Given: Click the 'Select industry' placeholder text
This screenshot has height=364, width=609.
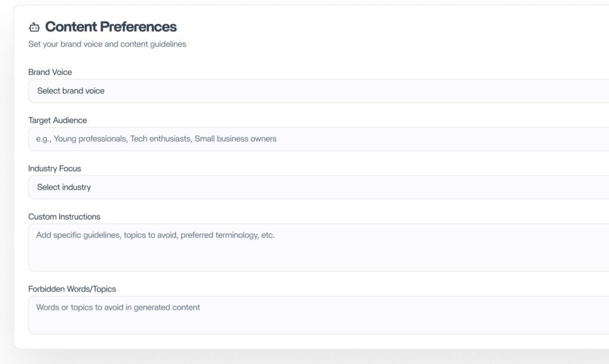Looking at the screenshot, I should (x=64, y=187).
